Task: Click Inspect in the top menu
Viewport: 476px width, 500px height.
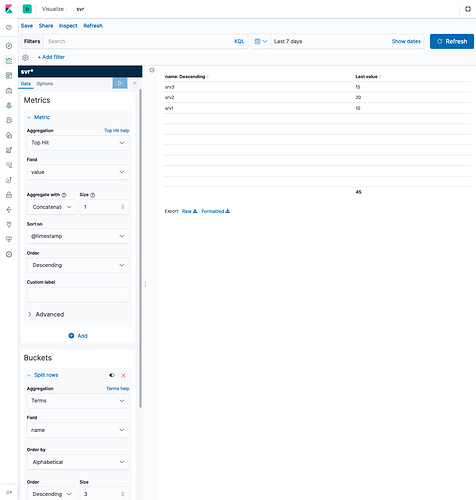Action: coord(68,26)
